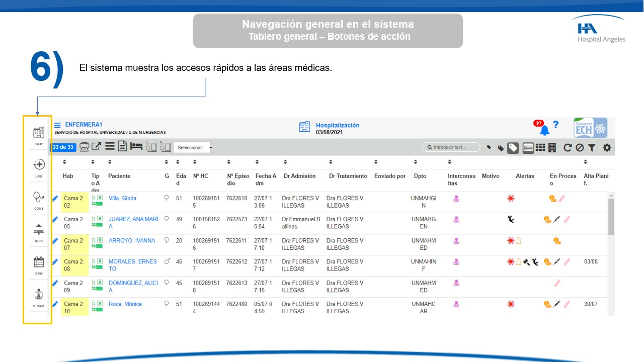The image size is (644, 362).
Task: Sort by the Paciente column arrows
Action: [x=111, y=162]
